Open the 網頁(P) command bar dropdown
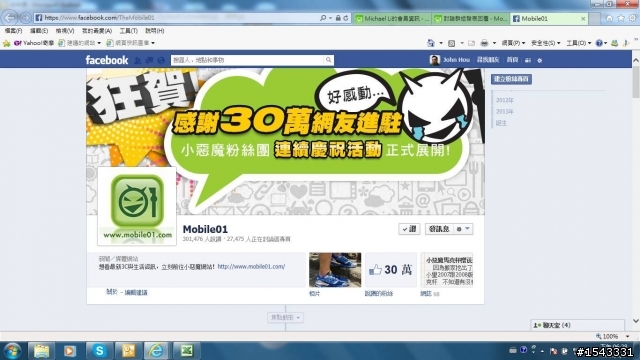The height and width of the screenshot is (360, 640). pos(513,43)
